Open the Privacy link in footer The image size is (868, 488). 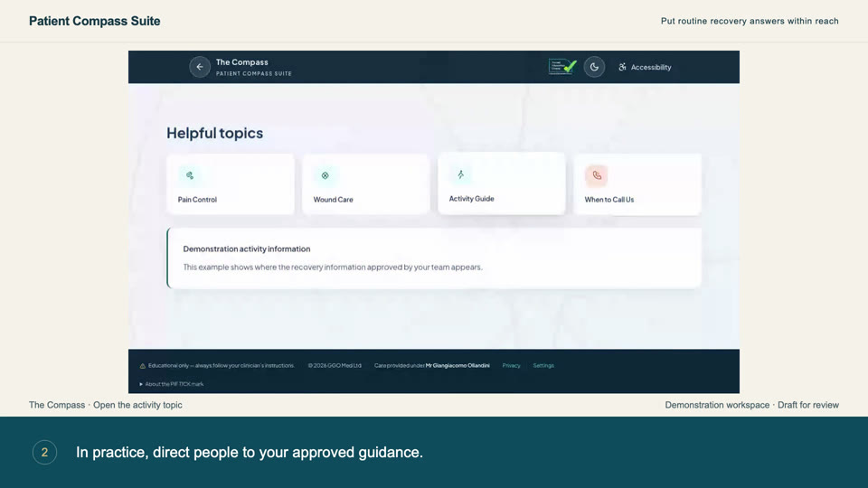click(511, 366)
